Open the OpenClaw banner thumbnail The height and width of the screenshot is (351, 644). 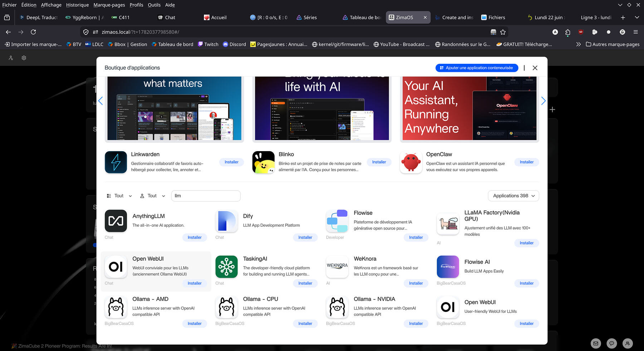coord(469,108)
